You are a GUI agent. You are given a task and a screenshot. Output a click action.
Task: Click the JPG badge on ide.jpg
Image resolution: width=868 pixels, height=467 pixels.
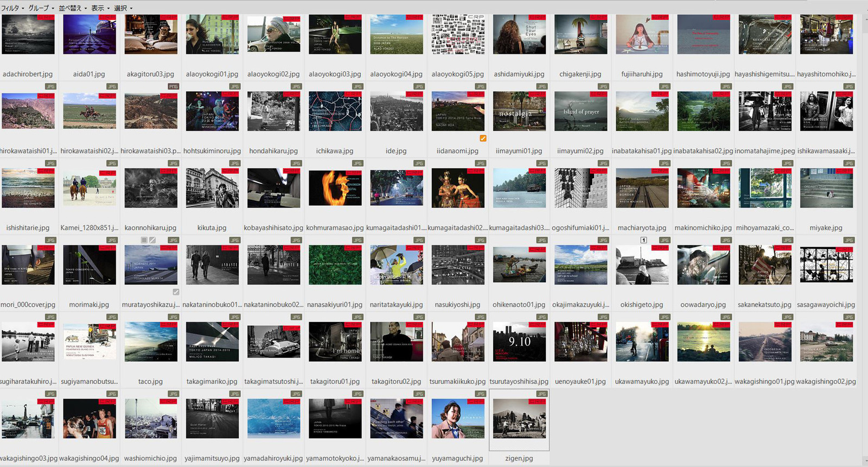pos(419,86)
